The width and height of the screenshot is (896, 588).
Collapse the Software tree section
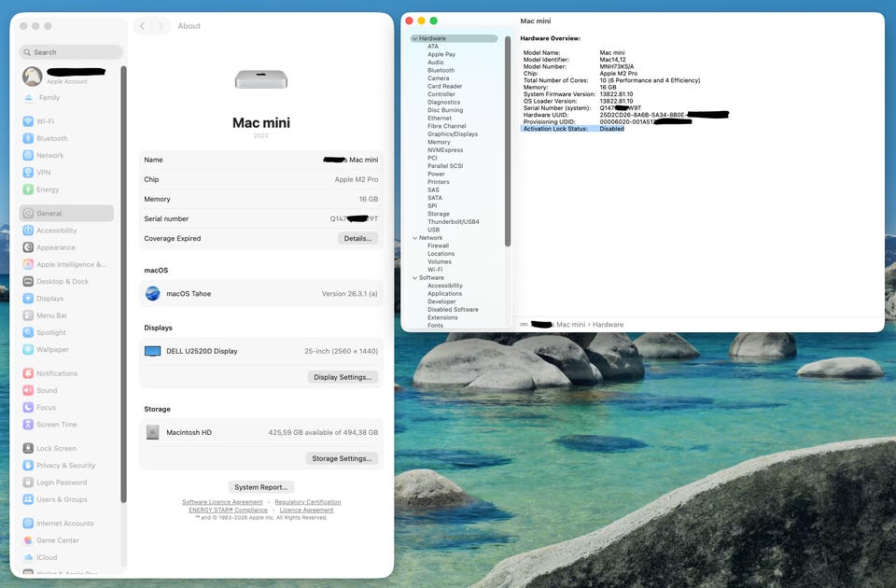point(414,278)
